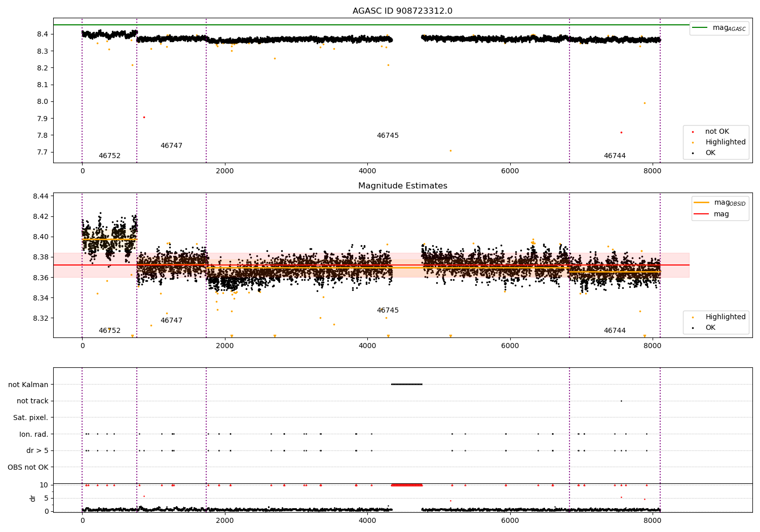760x532 pixels.
Task: Click the 'Ion. rad.' row label
Action: [x=34, y=434]
